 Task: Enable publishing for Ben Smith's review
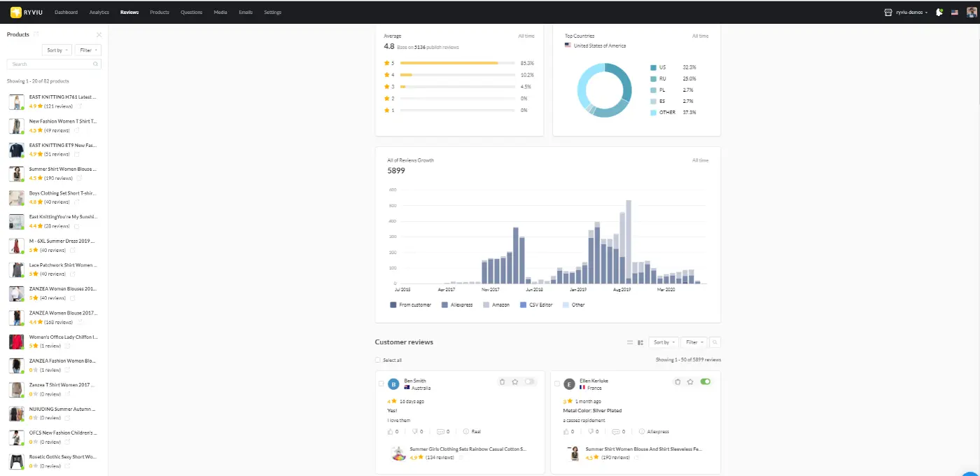[x=530, y=381]
